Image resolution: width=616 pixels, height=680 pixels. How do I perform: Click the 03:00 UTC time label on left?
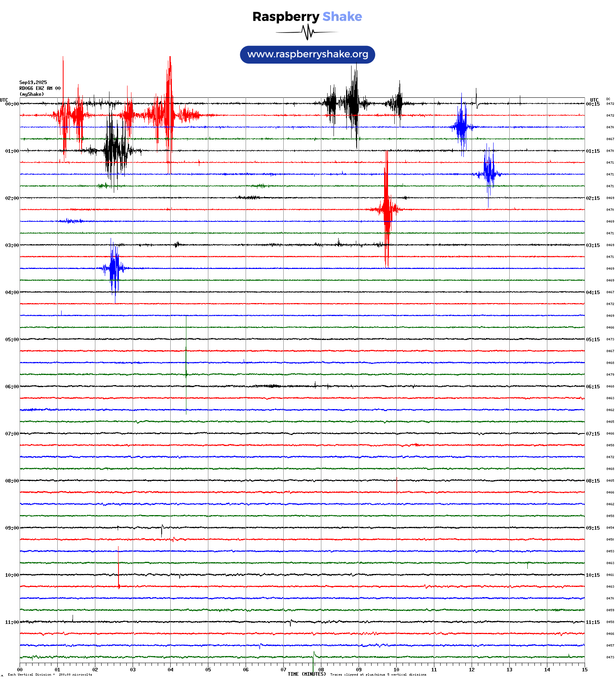[x=12, y=245]
